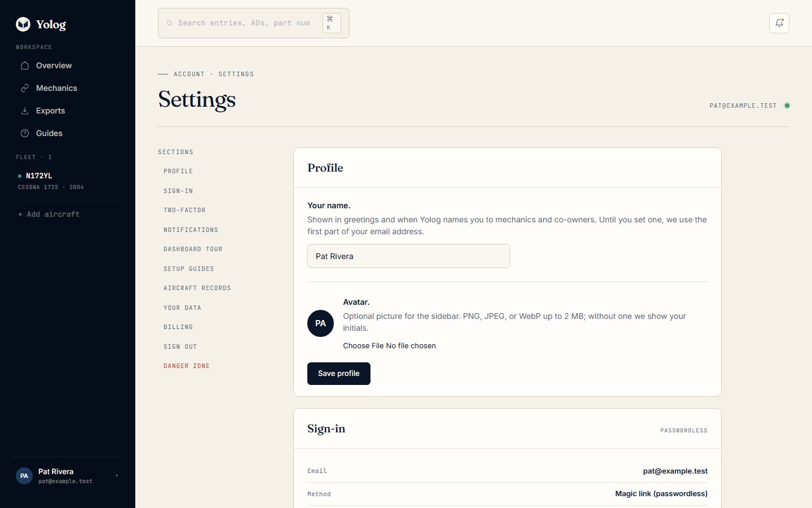The height and width of the screenshot is (508, 812).
Task: Click the ACCOUNT breadcrumb
Action: point(189,74)
